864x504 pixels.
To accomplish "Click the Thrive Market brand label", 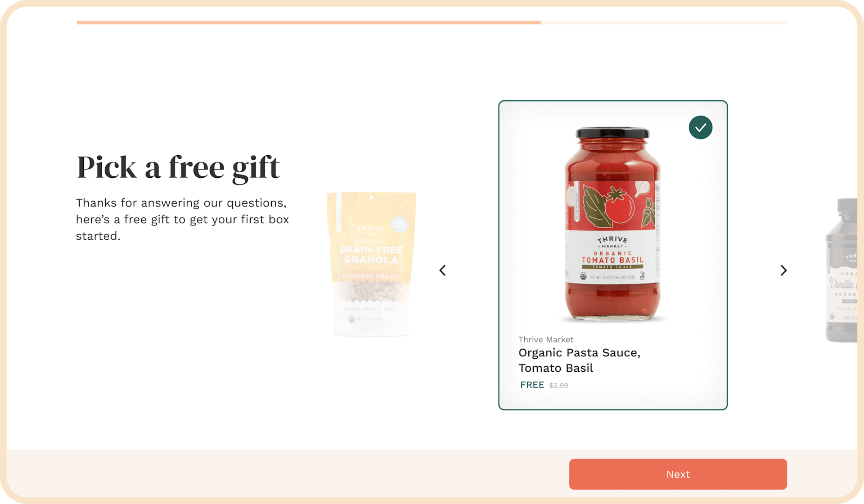I will tap(546, 339).
